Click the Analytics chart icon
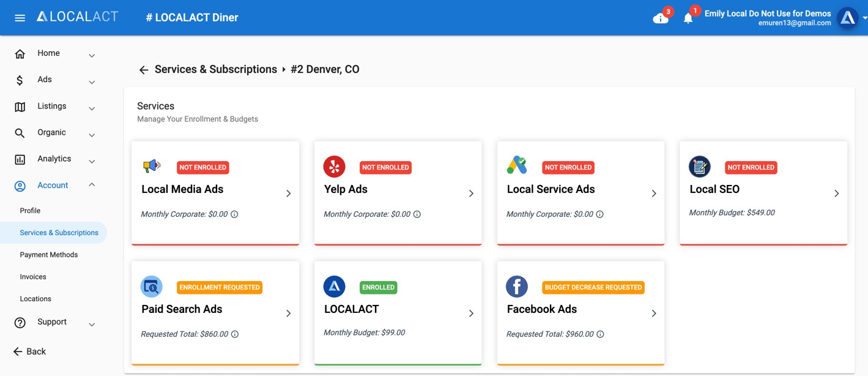The height and width of the screenshot is (376, 868). tap(20, 159)
